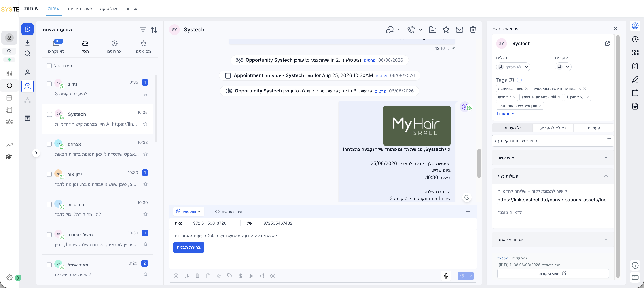Click paperclip attachment icon in composer
The height and width of the screenshot is (288, 644).
pyautogui.click(x=197, y=276)
